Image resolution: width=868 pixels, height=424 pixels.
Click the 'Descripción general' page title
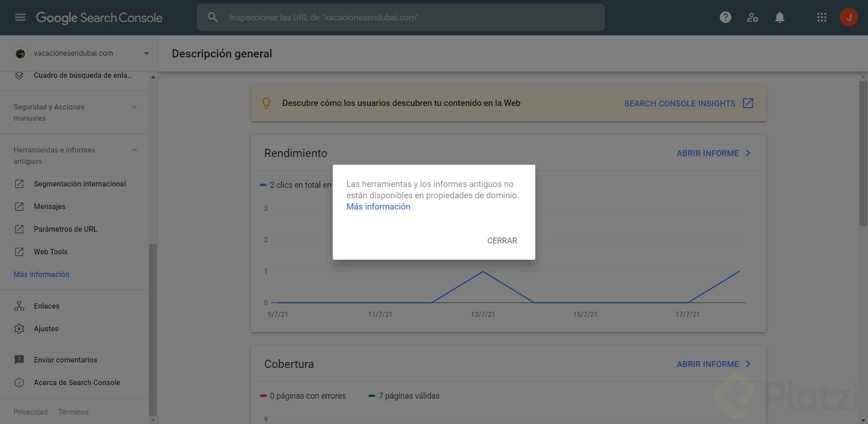tap(222, 54)
